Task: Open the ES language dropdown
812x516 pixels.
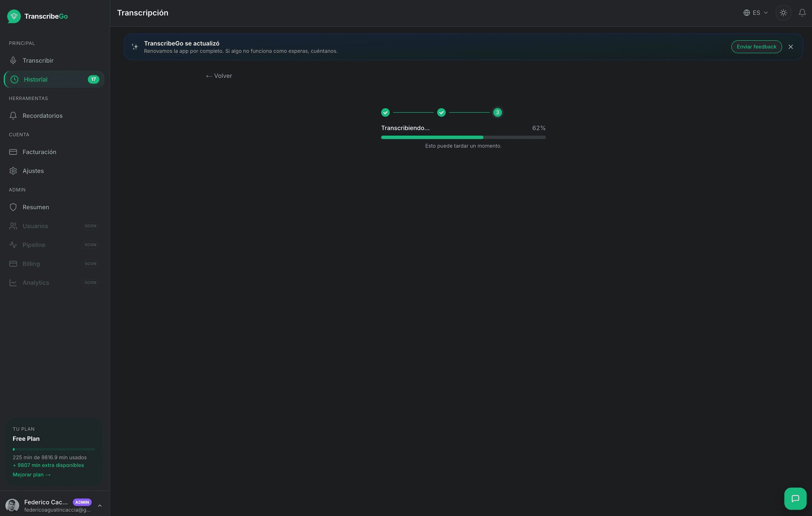Action: point(757,13)
